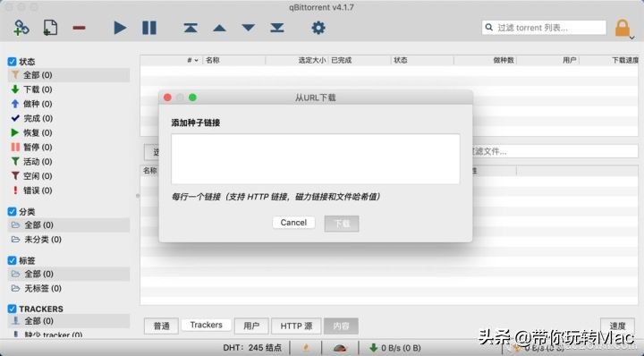The width and height of the screenshot is (644, 356).
Task: Select the 暂停 (0) status filter
Action: pos(69,147)
